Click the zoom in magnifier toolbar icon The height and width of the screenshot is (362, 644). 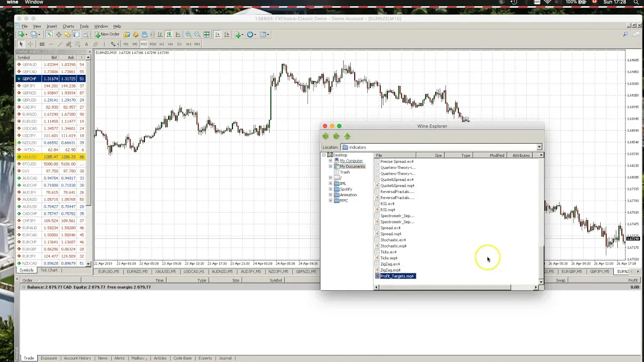[x=188, y=35]
